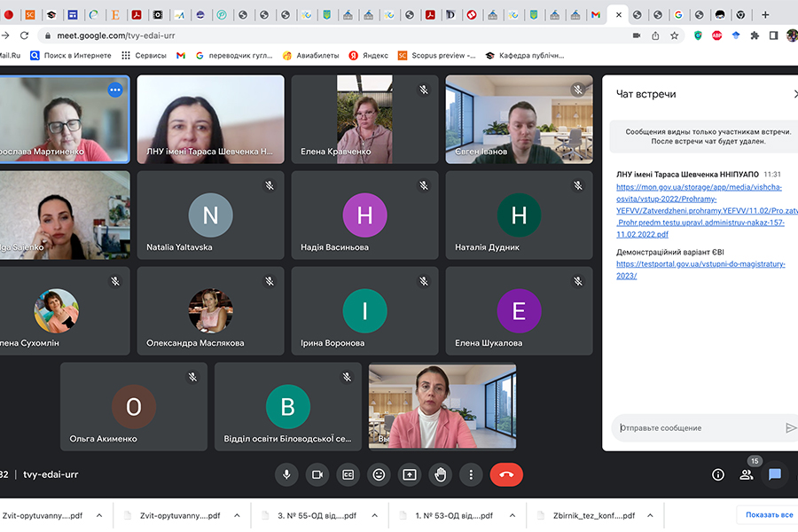The height and width of the screenshot is (532, 798).
Task: Open the meeting details info icon
Action: [718, 474]
